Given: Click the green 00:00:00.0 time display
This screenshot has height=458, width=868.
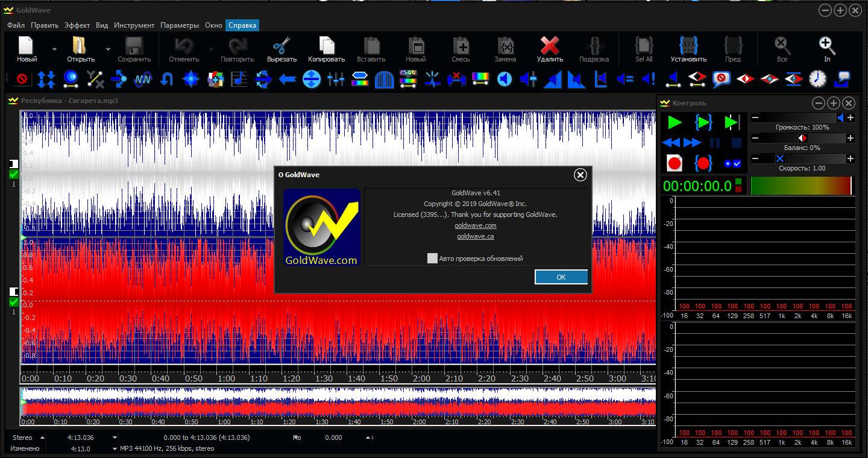Looking at the screenshot, I should point(697,186).
